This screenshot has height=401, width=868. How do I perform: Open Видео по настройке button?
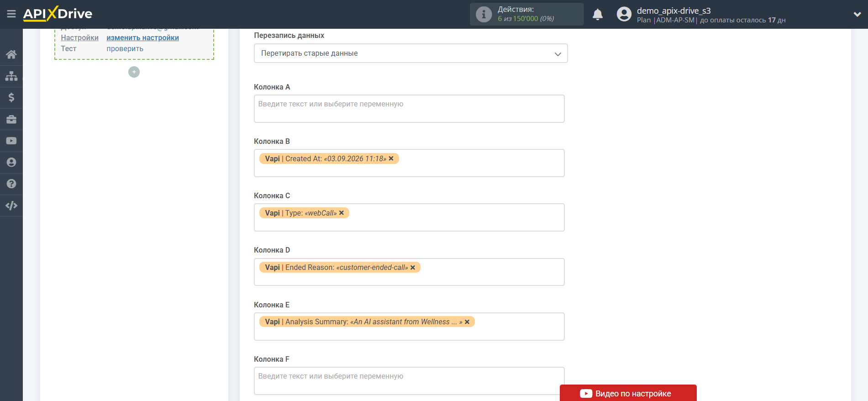628,393
